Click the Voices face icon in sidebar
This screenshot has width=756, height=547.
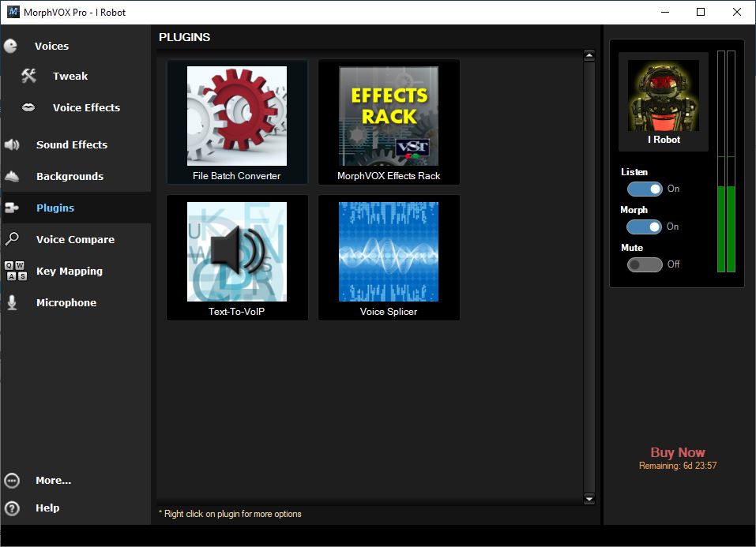[10, 47]
